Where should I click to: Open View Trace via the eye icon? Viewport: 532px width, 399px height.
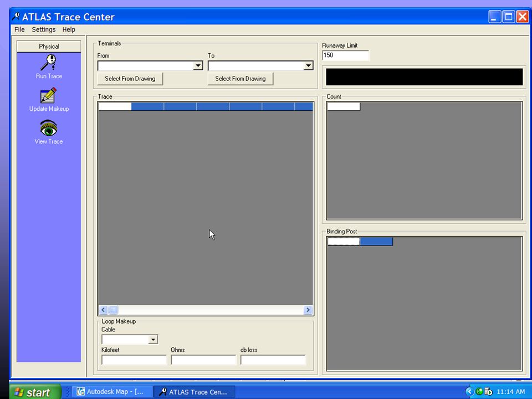click(x=49, y=128)
